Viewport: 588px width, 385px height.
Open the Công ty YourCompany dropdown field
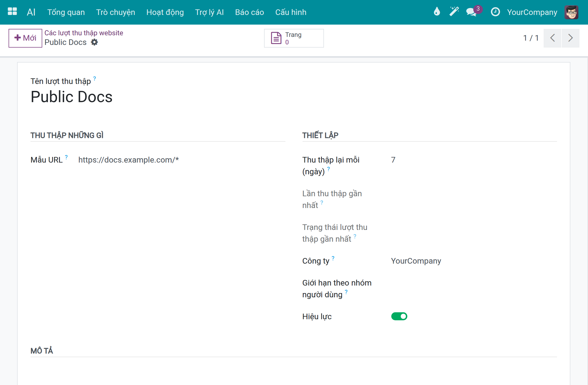point(474,261)
